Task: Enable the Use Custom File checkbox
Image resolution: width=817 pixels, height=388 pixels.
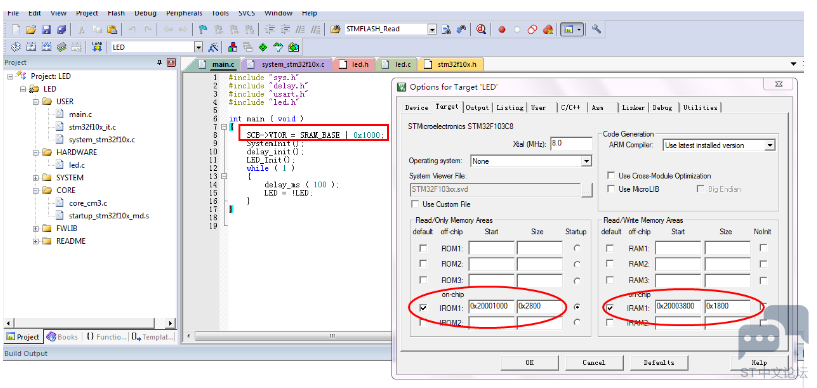Action: click(x=415, y=204)
